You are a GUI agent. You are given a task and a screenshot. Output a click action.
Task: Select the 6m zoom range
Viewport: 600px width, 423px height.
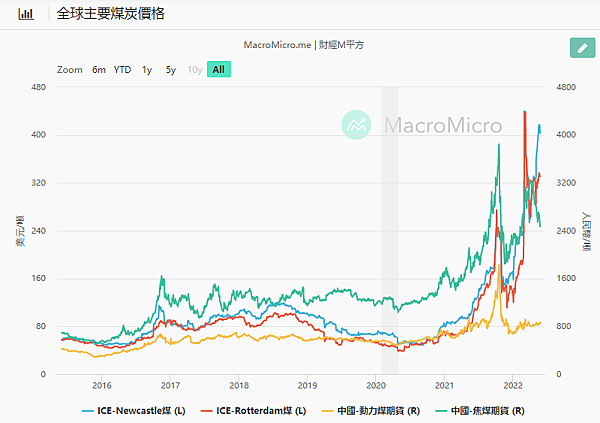[x=99, y=70]
